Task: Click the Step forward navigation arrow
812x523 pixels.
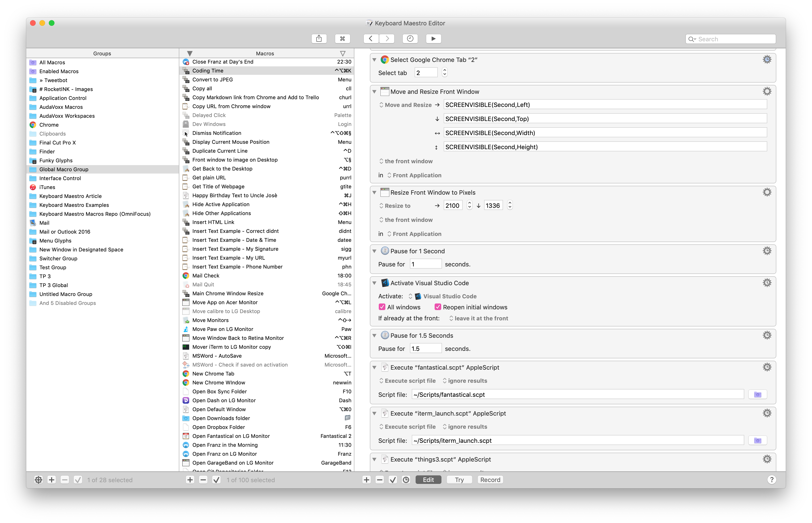Action: click(388, 38)
